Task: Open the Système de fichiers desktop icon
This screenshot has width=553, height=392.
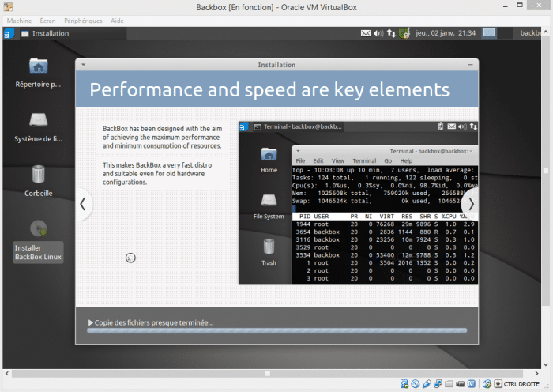Action: pyautogui.click(x=38, y=127)
